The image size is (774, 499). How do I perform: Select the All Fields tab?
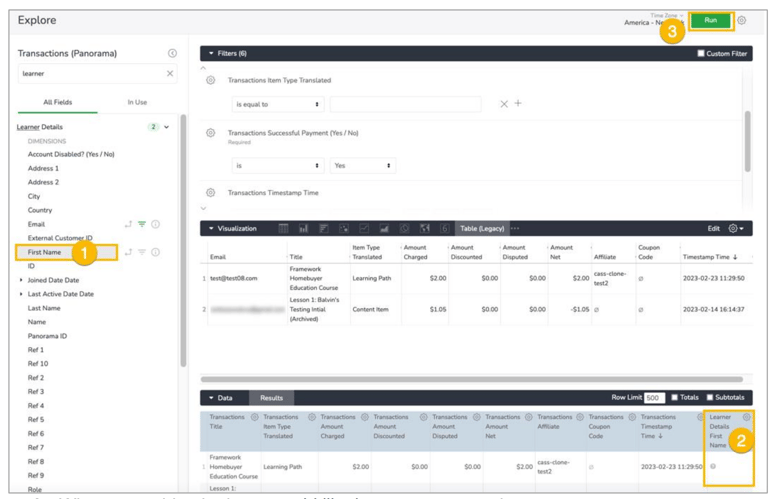pos(57,102)
